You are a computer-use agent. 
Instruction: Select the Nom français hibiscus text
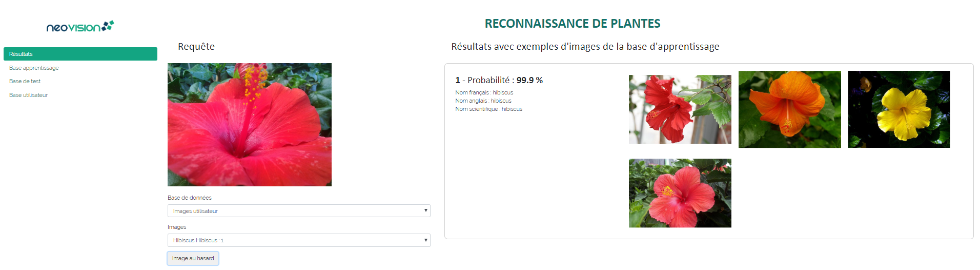484,92
